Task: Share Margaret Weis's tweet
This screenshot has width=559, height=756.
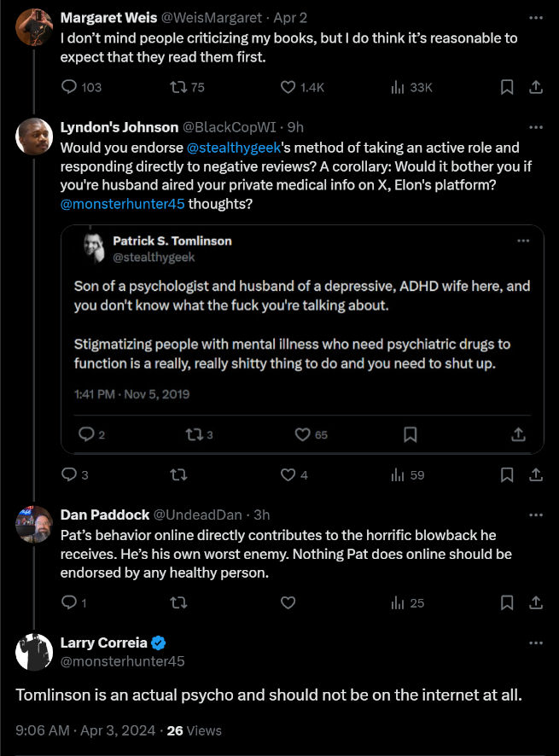Action: click(536, 87)
